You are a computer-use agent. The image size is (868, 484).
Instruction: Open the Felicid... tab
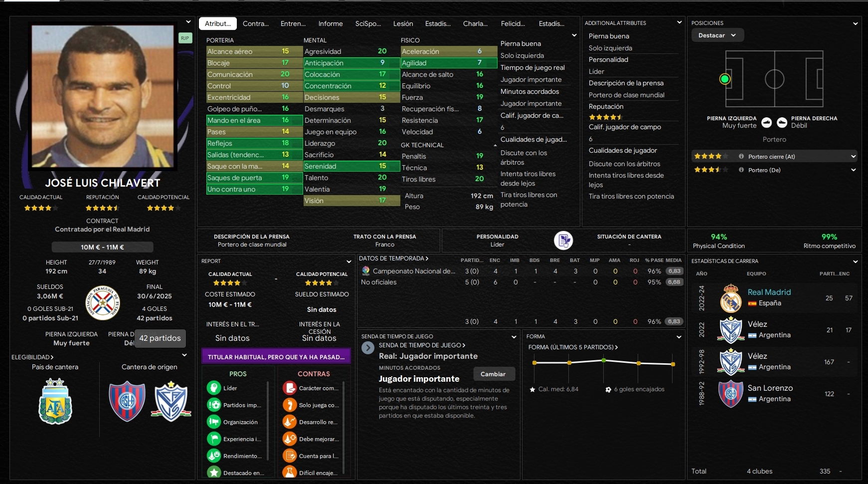point(513,23)
